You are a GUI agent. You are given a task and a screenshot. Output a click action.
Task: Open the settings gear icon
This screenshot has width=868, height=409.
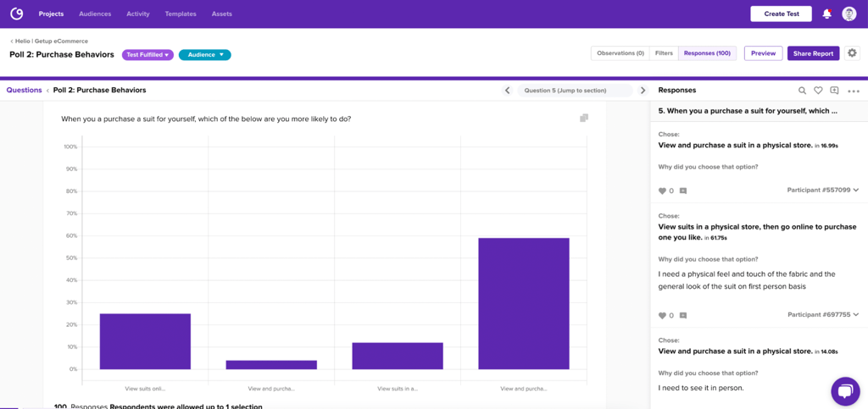pyautogui.click(x=852, y=53)
